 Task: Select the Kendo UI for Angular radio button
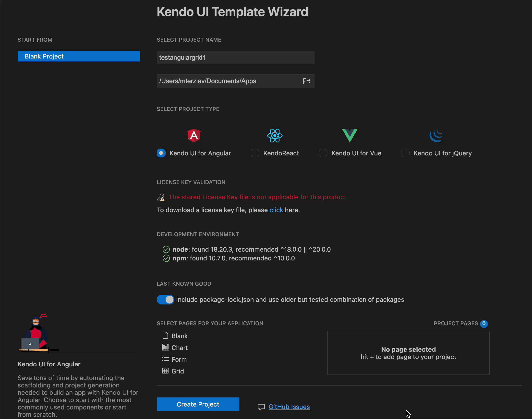click(x=161, y=153)
